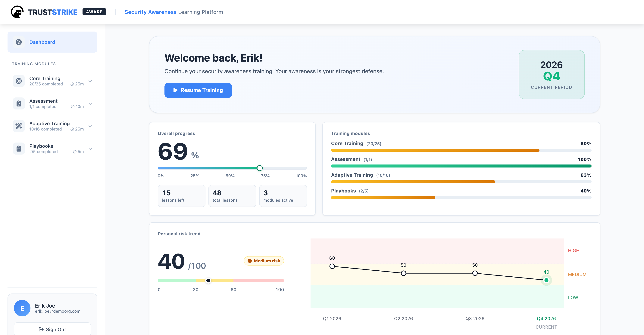Click the 2026 Q4 current period card
The height and width of the screenshot is (335, 644).
552,74
